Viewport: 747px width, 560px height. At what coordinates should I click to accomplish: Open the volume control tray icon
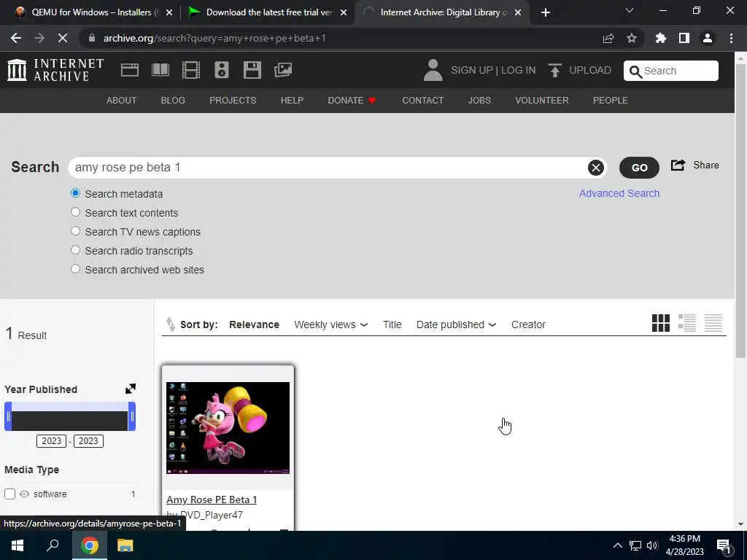pyautogui.click(x=653, y=545)
